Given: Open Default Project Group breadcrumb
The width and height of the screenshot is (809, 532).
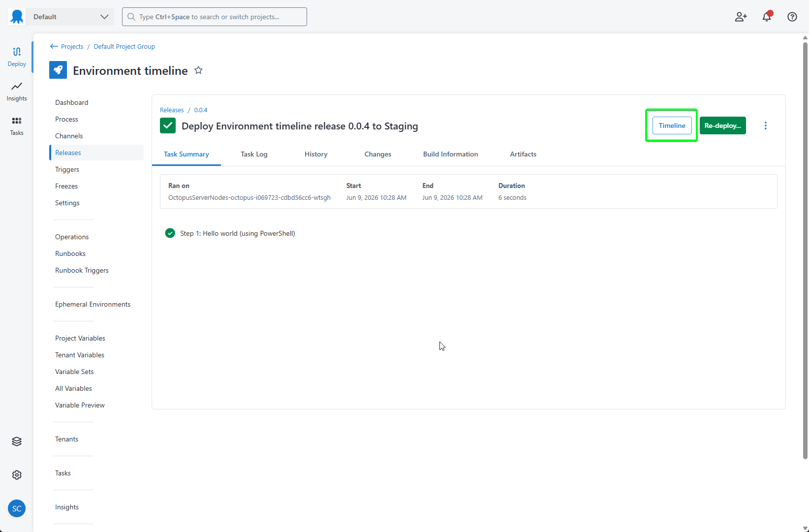Looking at the screenshot, I should coord(124,46).
